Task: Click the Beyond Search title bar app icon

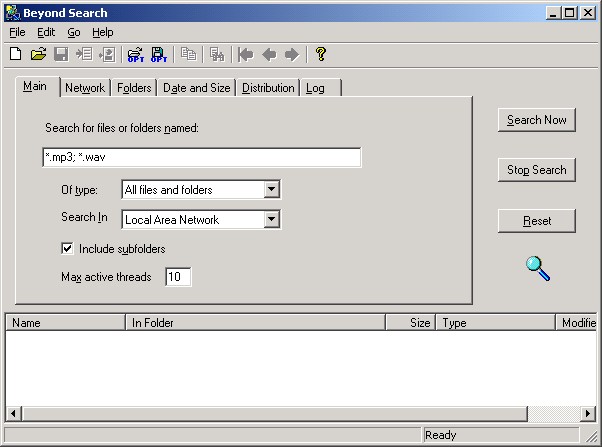Action: tap(13, 13)
